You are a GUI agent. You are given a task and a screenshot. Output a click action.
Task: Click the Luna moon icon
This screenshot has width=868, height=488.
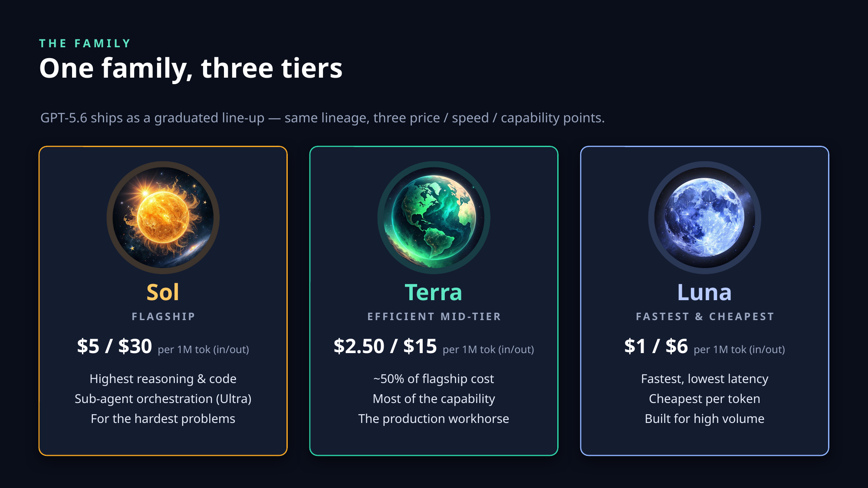[x=704, y=217]
